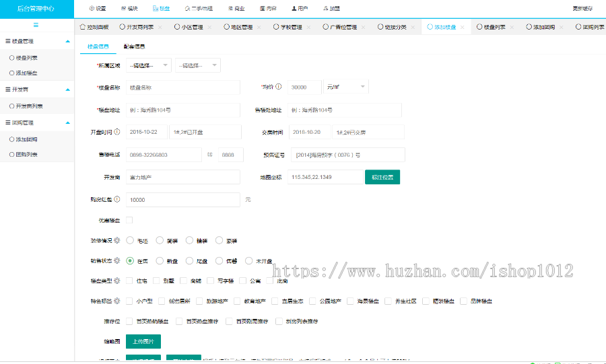
Task: Close the 小区管理 tab
Action: (x=209, y=28)
